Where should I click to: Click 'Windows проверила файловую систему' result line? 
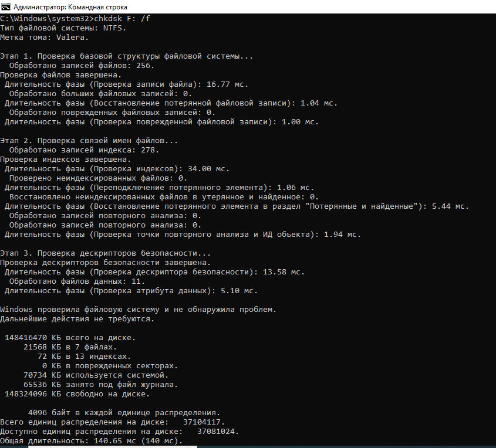(x=139, y=310)
